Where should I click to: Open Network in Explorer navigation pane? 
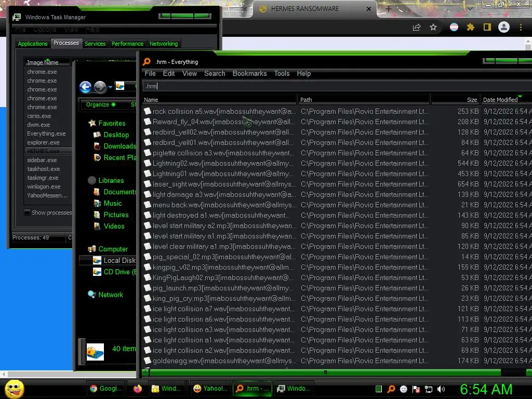point(111,295)
